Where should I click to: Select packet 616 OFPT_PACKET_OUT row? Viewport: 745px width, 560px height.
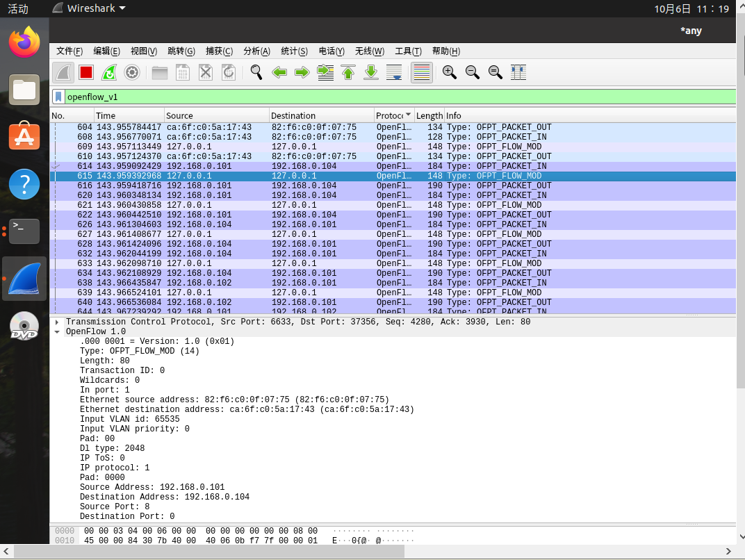pos(393,186)
